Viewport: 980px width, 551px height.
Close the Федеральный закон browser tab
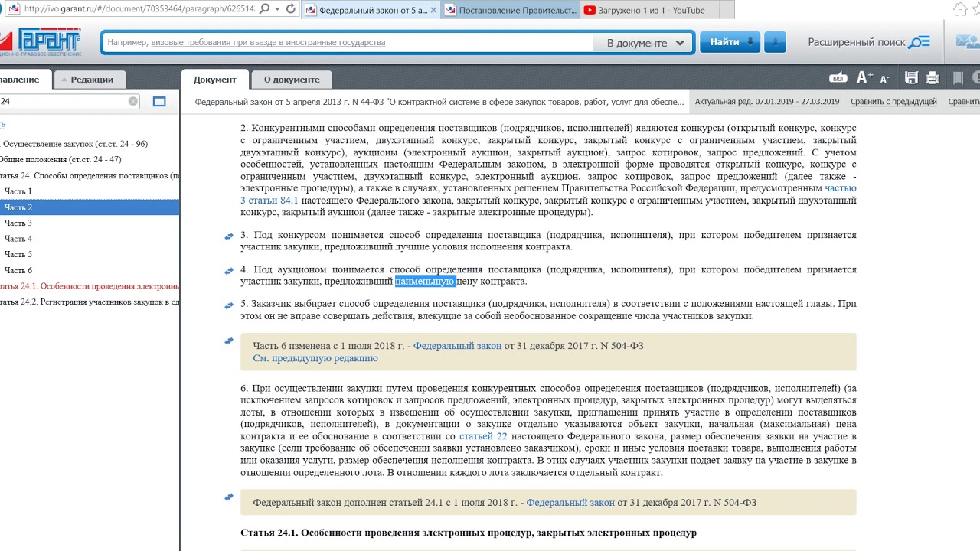point(434,10)
